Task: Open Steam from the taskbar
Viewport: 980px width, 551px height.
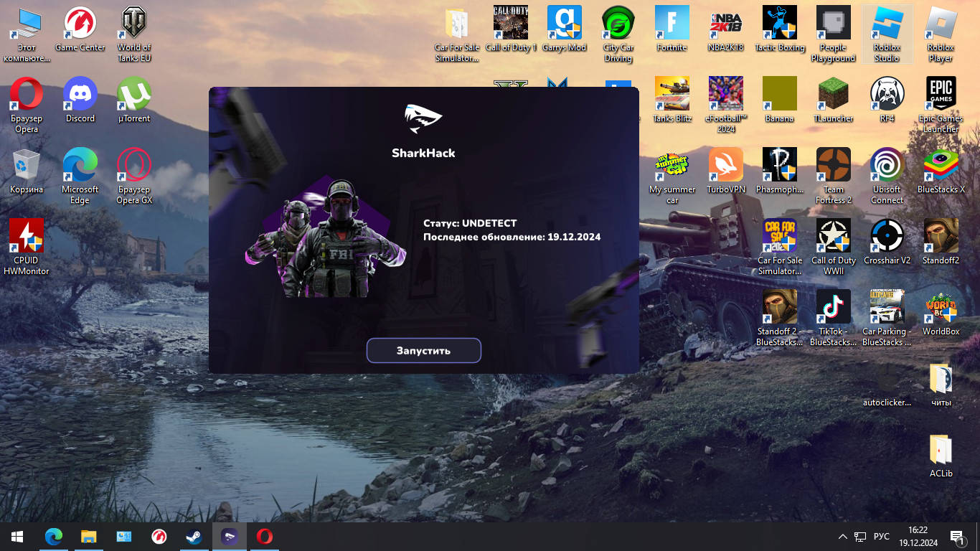Action: tap(194, 537)
